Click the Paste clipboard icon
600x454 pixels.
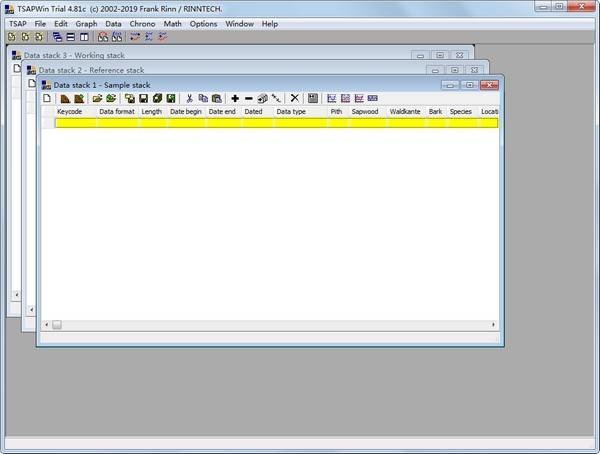[x=216, y=98]
